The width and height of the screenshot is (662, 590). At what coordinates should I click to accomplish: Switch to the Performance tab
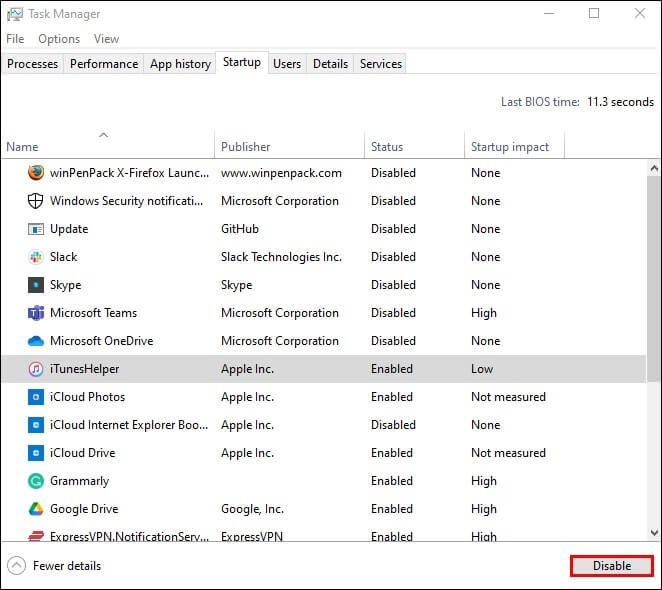[104, 64]
